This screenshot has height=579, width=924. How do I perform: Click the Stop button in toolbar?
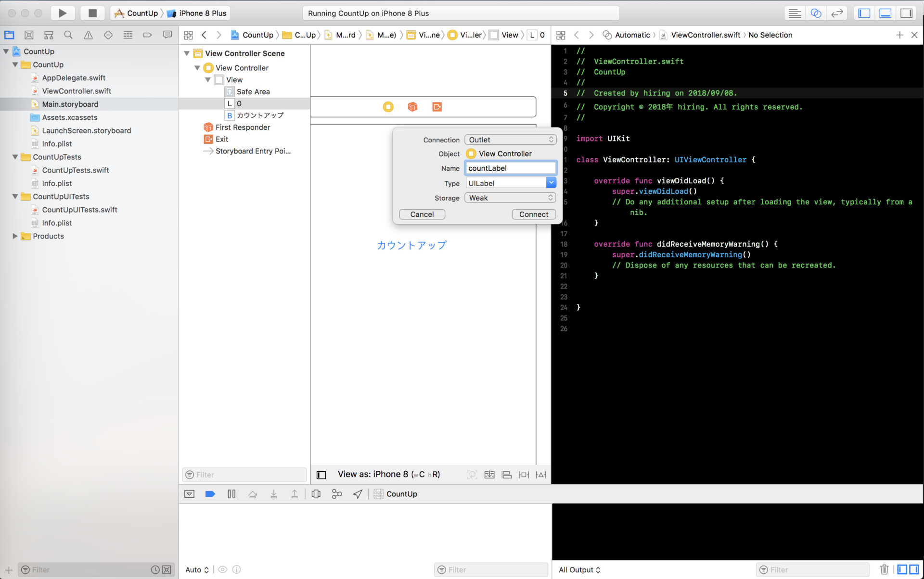[92, 13]
